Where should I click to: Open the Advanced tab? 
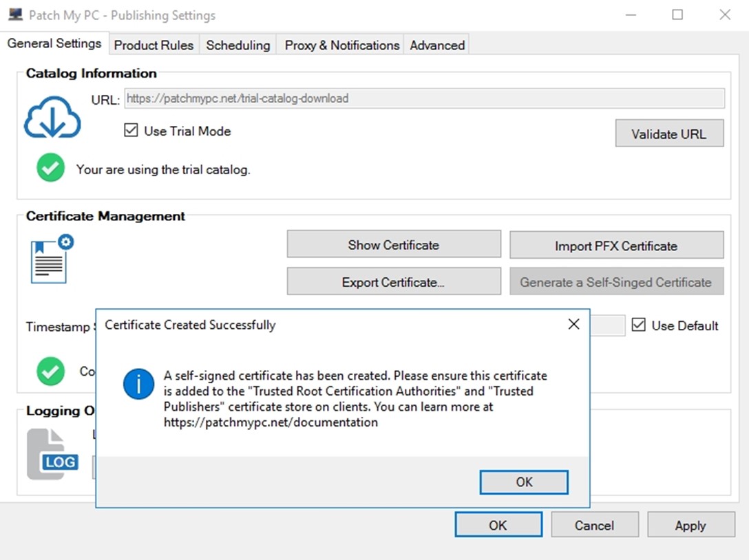tap(437, 45)
